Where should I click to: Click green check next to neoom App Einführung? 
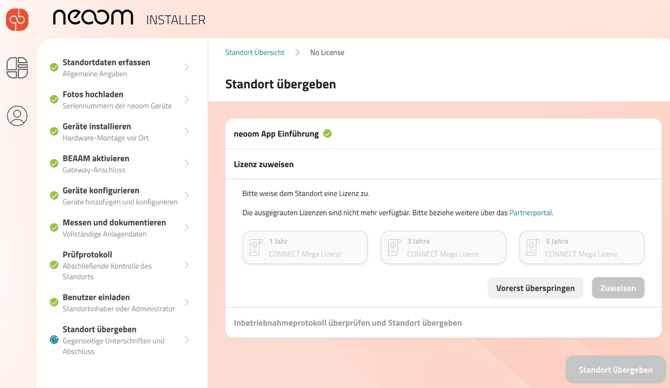tap(328, 134)
